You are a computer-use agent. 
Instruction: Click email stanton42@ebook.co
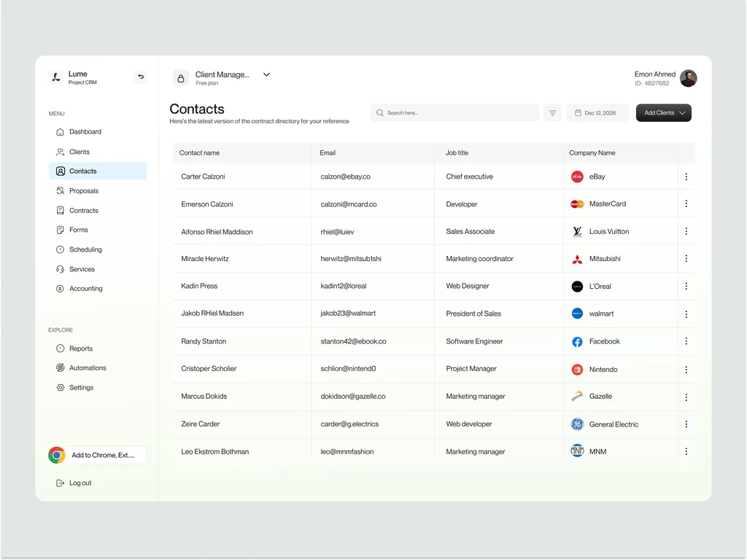coord(354,341)
